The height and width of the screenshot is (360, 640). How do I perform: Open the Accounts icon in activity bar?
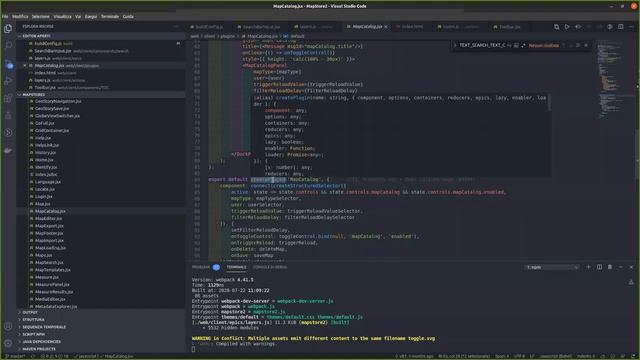8,326
